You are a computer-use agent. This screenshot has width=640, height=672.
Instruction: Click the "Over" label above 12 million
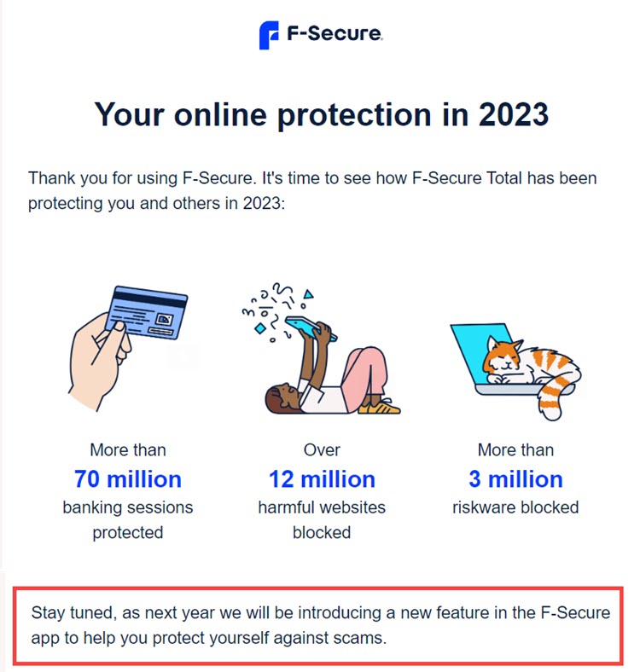tap(322, 449)
